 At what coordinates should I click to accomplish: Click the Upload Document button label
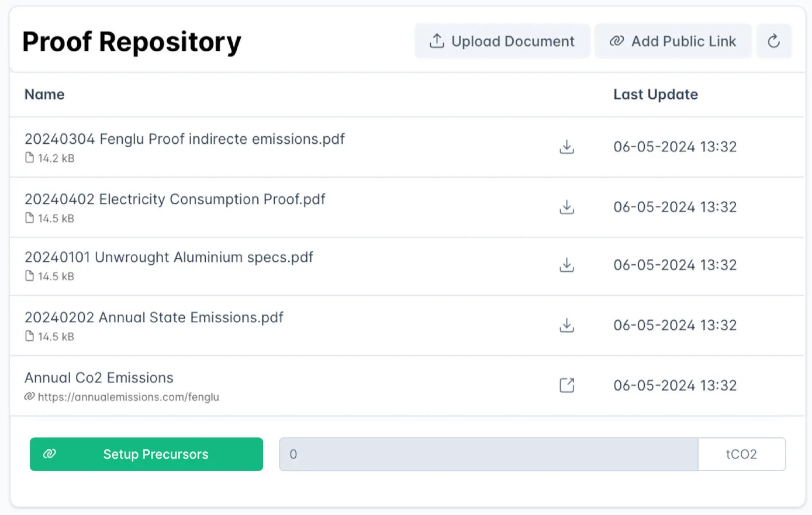pos(513,42)
